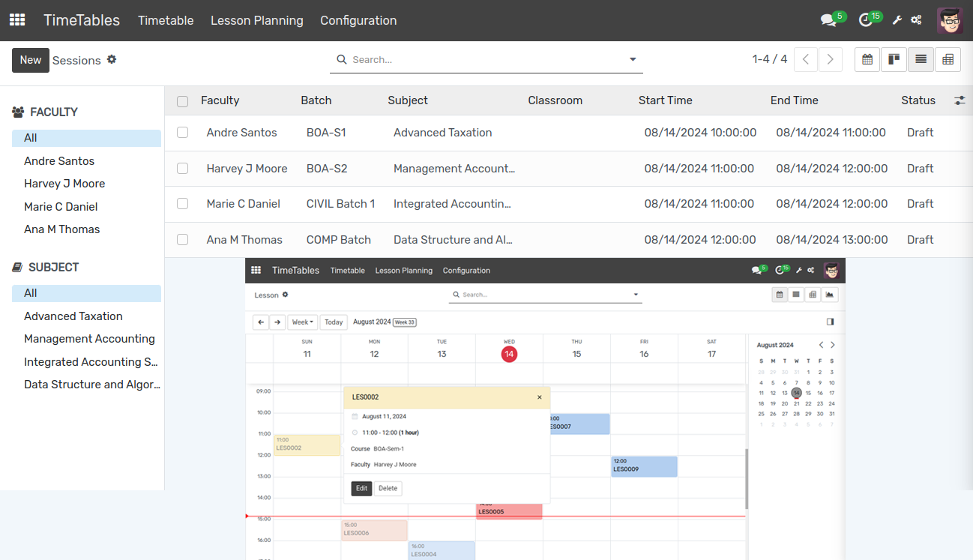The height and width of the screenshot is (560, 973).
Task: Select all sessions with header checkbox
Action: coord(182,100)
